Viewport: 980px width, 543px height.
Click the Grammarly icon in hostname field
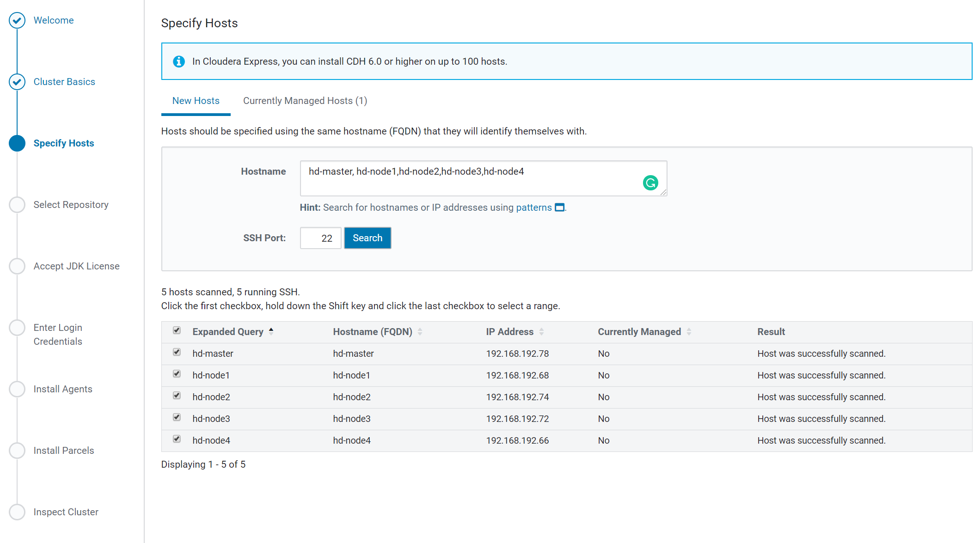[650, 183]
